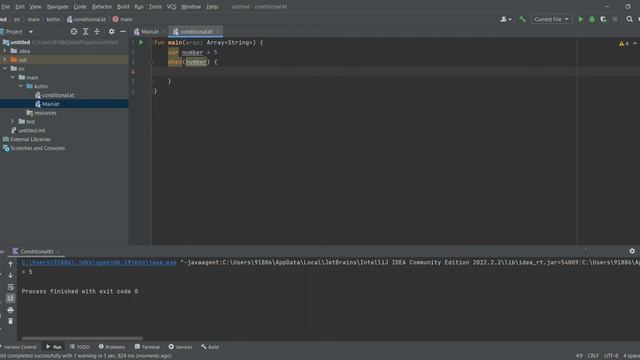Open the Navigate menu
The image size is (640, 360).
coord(57,7)
